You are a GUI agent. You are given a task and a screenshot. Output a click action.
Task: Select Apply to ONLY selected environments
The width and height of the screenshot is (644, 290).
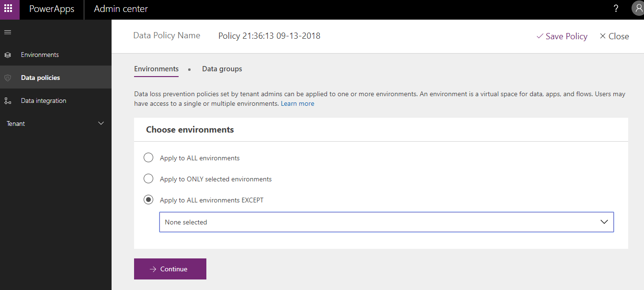click(148, 178)
